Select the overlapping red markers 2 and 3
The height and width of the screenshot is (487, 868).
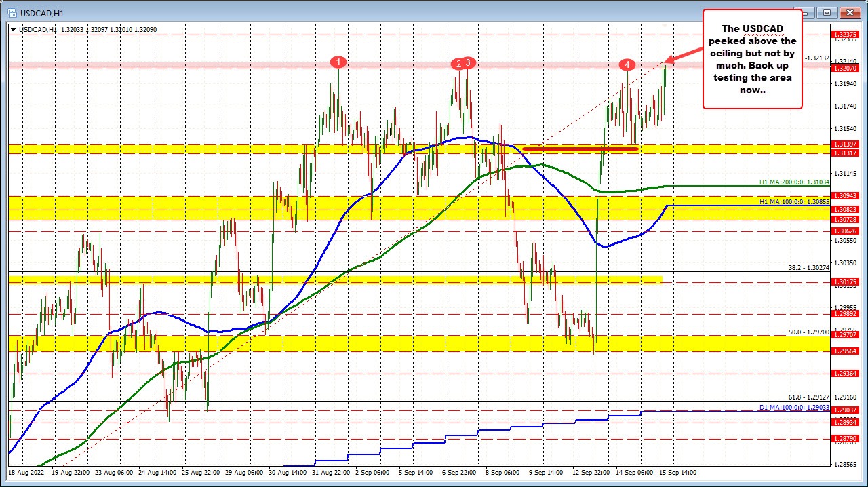(462, 62)
